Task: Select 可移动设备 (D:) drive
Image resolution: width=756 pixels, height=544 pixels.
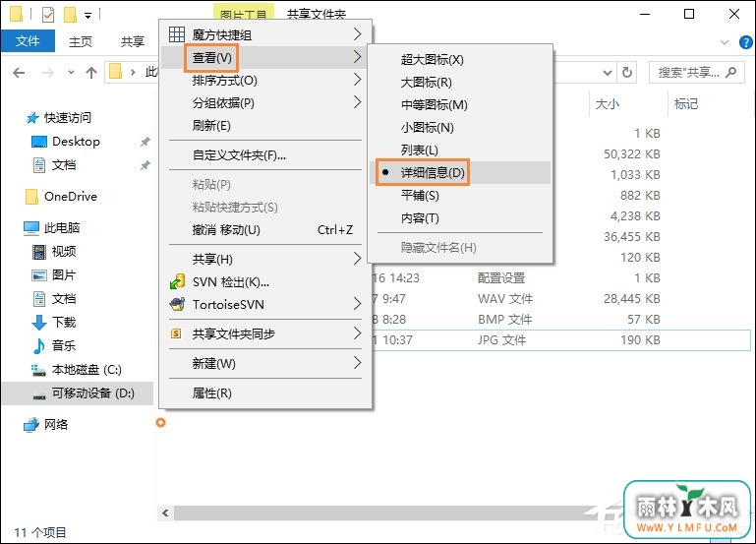Action: point(77,393)
